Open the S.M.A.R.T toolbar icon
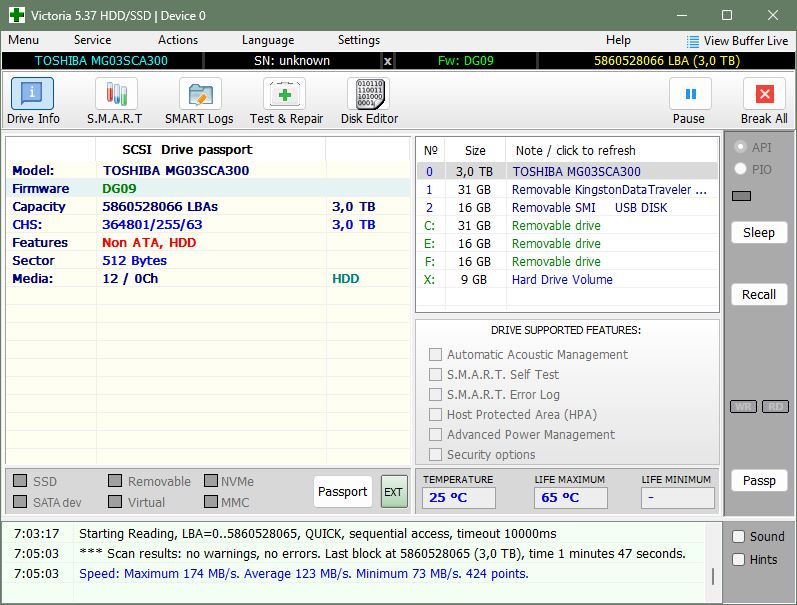 (x=116, y=94)
